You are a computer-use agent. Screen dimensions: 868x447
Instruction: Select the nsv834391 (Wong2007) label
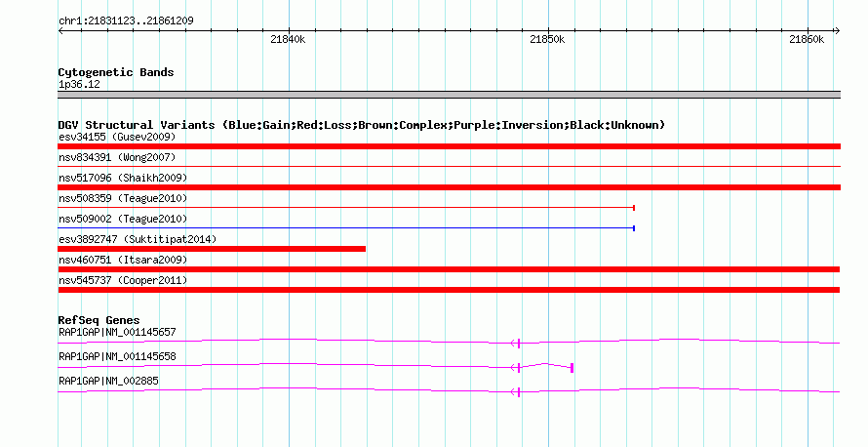(x=117, y=157)
